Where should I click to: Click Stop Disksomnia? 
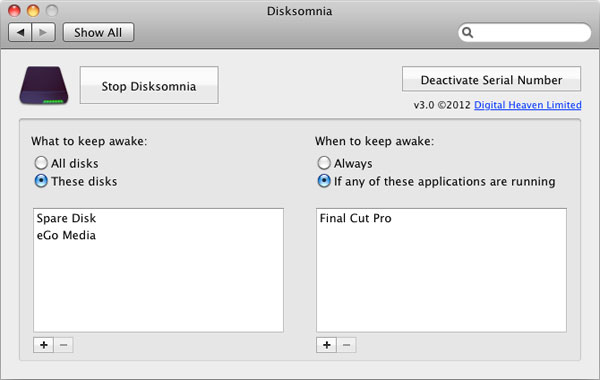(149, 85)
